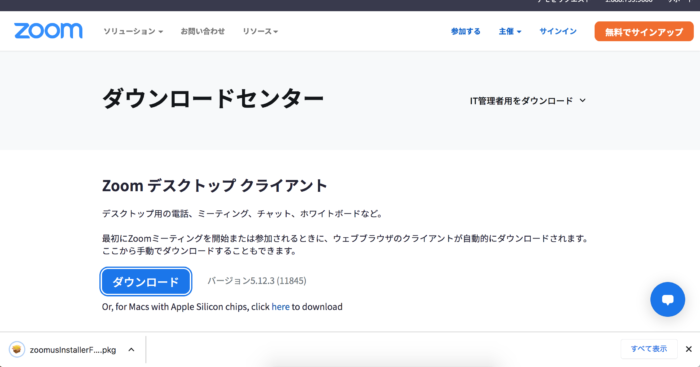Open the blue chat bubble widget
Screen dimensions: 700x367
coord(667,300)
